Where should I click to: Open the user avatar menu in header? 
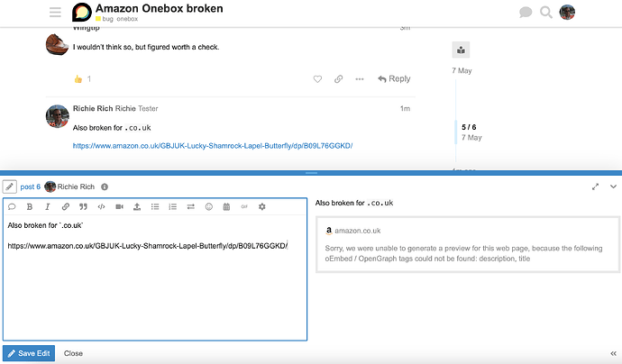pos(567,13)
